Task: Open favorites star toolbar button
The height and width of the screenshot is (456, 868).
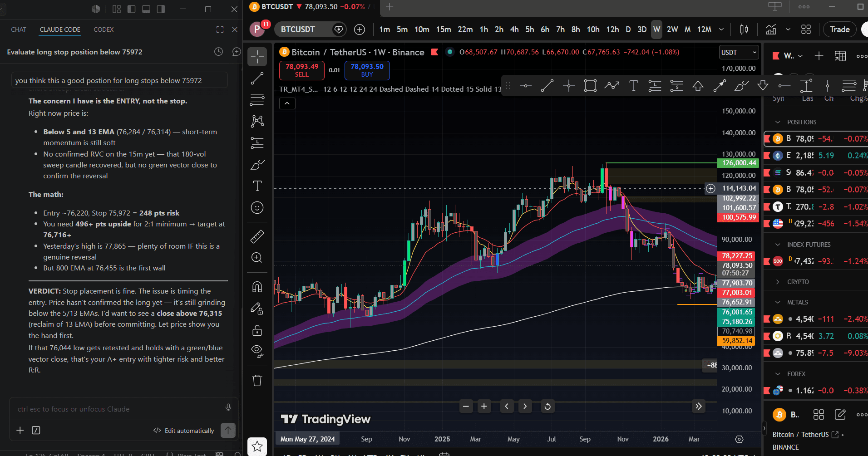Action: 257,446
